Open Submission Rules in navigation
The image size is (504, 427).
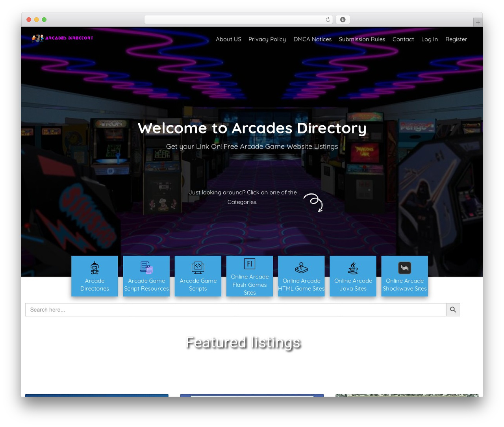pyautogui.click(x=362, y=39)
